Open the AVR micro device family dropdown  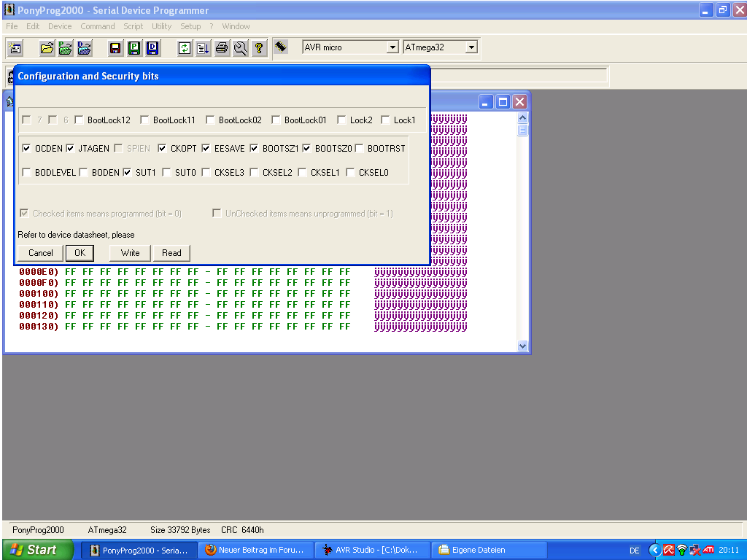[392, 47]
